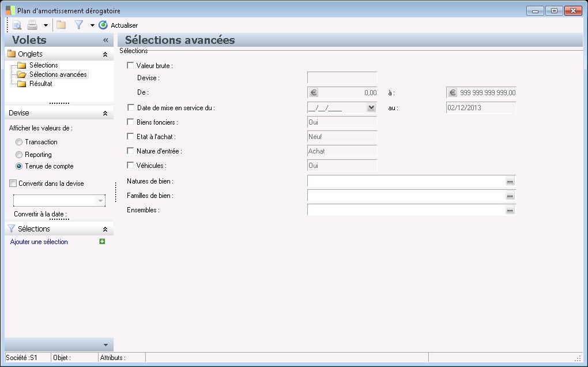Open the Résultat tree item
This screenshot has height=367, width=588.
click(x=40, y=84)
